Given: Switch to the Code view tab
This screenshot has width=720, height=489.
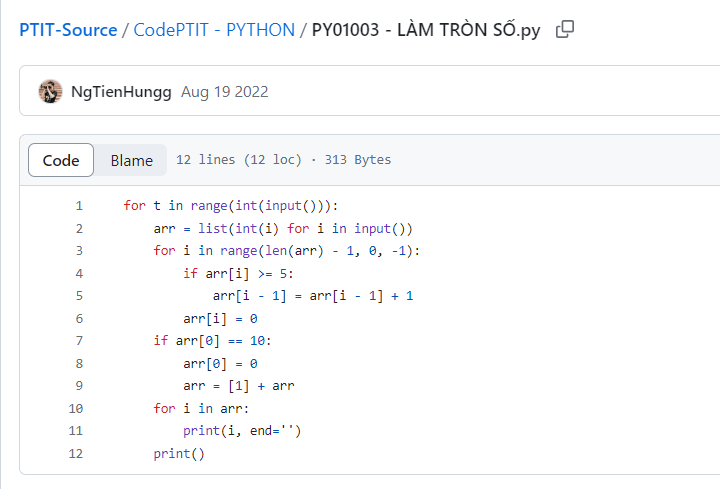Looking at the screenshot, I should (x=61, y=160).
